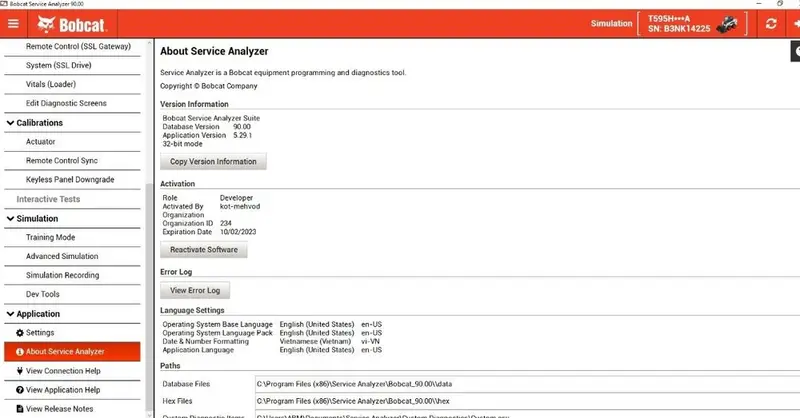Click the refresh connection icon
The image size is (800, 418).
[771, 23]
